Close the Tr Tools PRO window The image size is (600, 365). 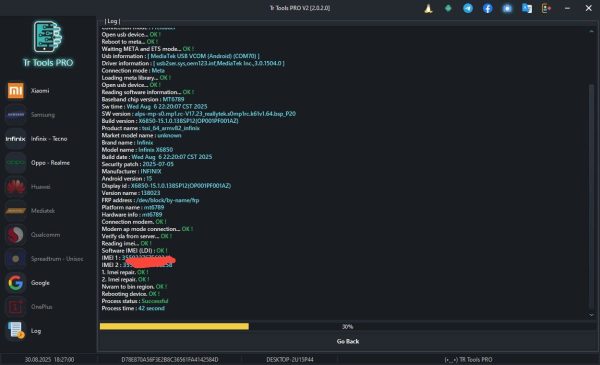point(589,8)
